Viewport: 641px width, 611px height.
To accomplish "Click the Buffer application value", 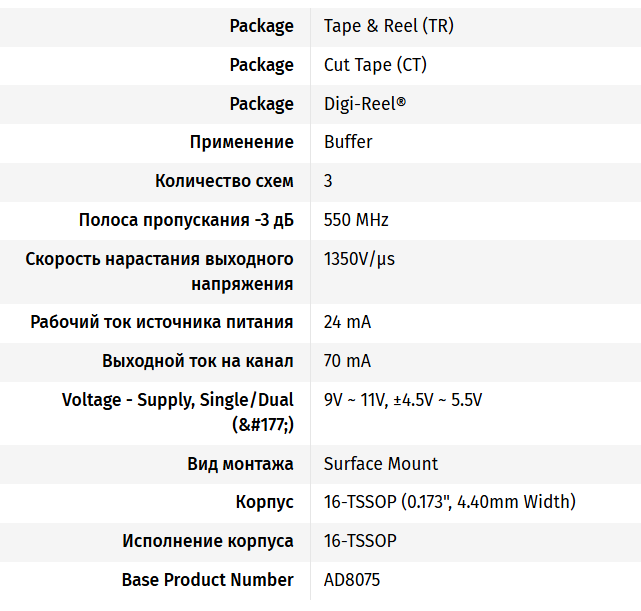I will (348, 142).
